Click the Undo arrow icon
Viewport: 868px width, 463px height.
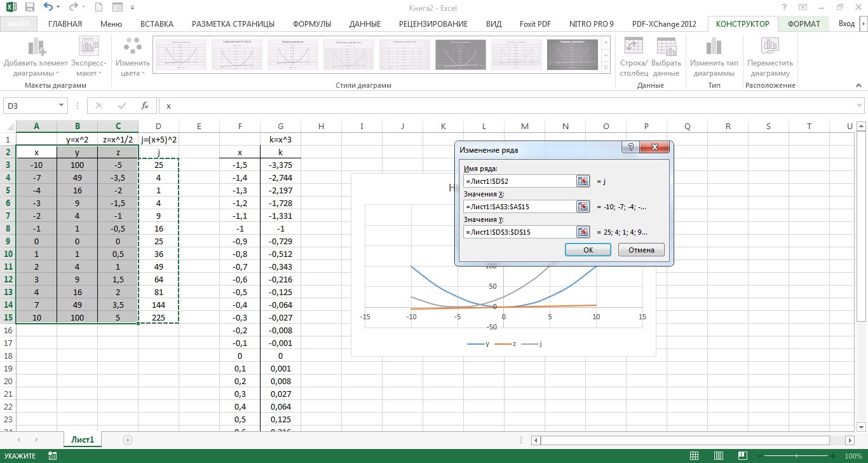coord(49,8)
